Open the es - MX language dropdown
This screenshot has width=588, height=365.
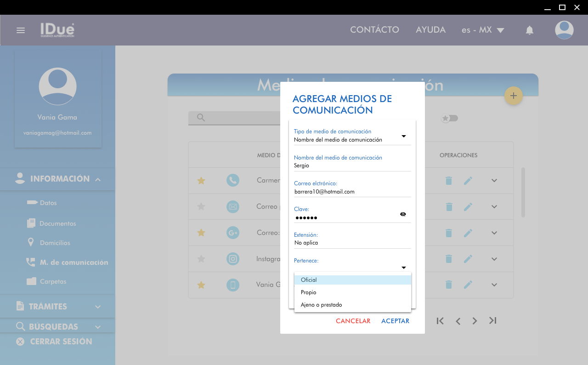pos(482,30)
